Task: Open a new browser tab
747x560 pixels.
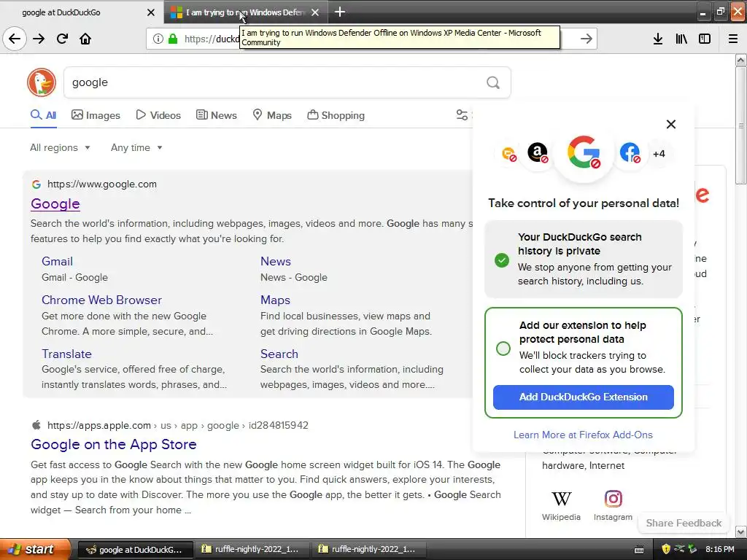Action: 340,12
